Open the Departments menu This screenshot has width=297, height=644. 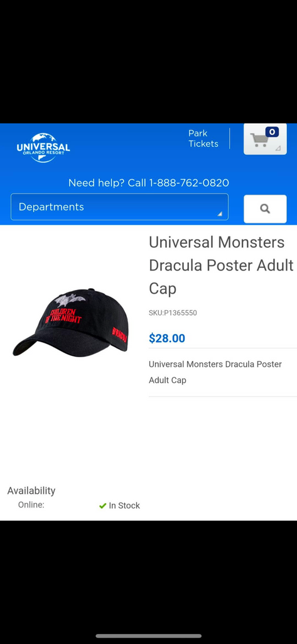click(x=119, y=207)
